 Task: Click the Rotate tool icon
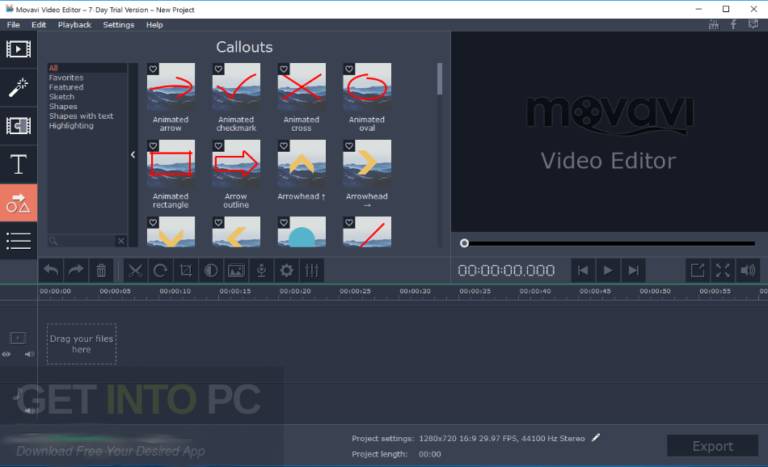160,270
